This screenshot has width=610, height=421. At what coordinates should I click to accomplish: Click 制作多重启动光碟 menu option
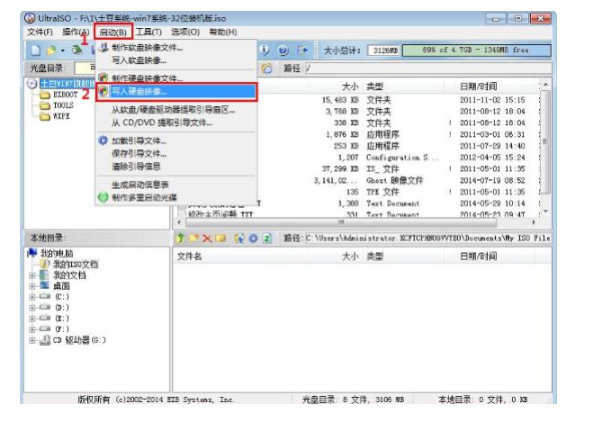tap(144, 197)
